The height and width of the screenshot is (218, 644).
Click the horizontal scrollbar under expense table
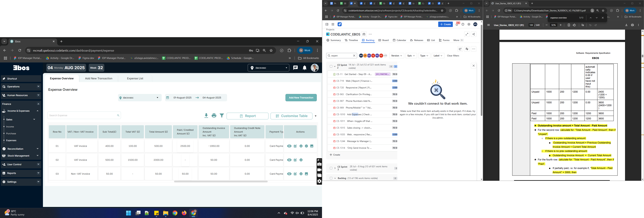[x=221, y=181]
